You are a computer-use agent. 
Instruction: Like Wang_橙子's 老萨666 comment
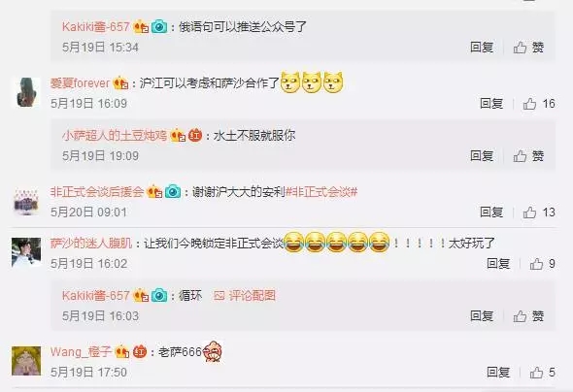tap(542, 373)
